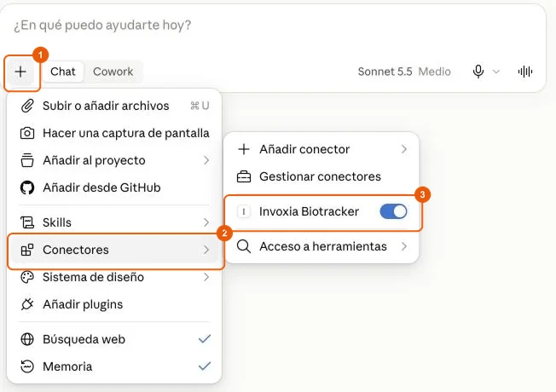The image size is (556, 392).
Task: Click the Conectores blocks icon
Action: coord(27,250)
